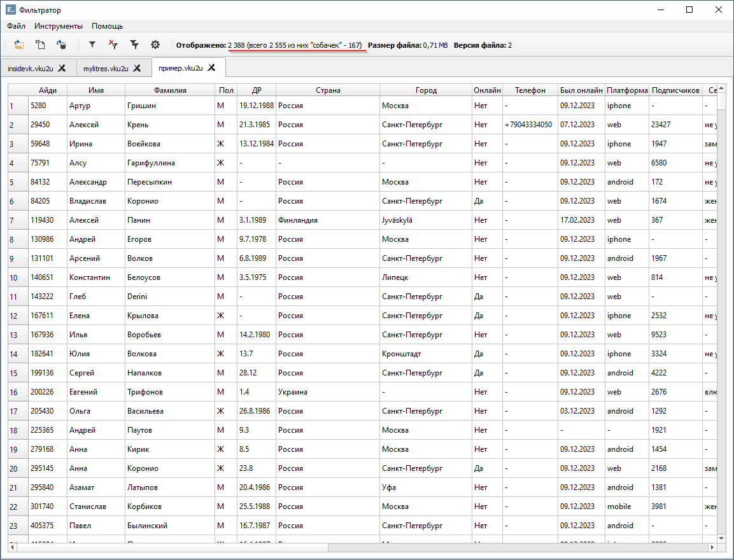The height and width of the screenshot is (560, 734).
Task: Click name cell Азамат
Action: pos(96,487)
